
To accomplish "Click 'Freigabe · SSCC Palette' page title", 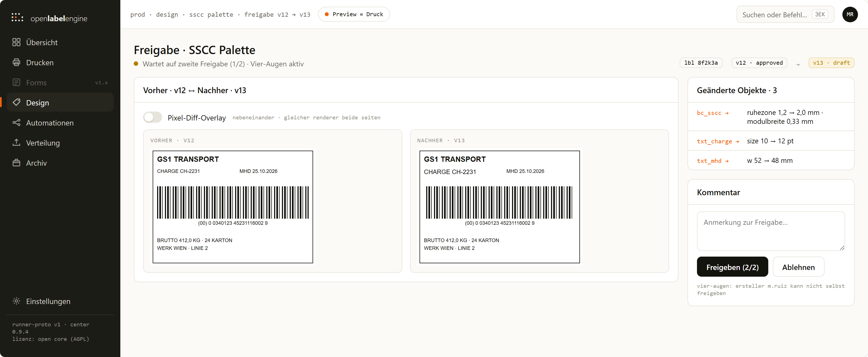I will [194, 50].
